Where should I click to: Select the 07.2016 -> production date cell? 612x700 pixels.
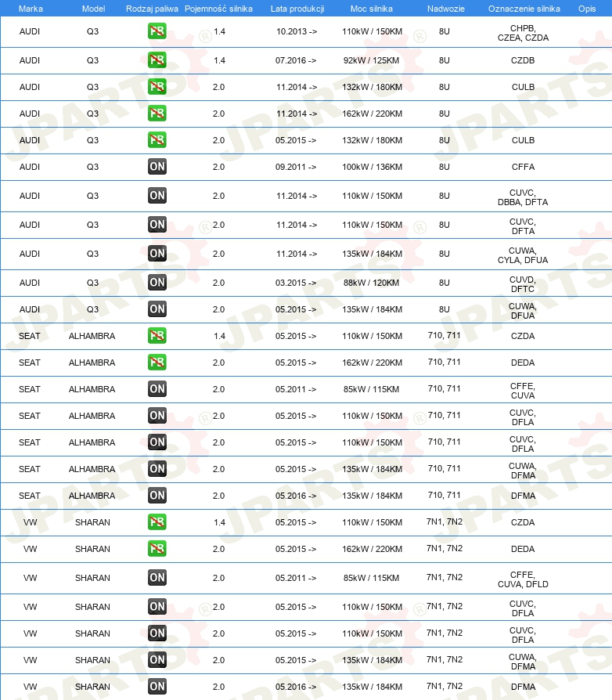(296, 60)
